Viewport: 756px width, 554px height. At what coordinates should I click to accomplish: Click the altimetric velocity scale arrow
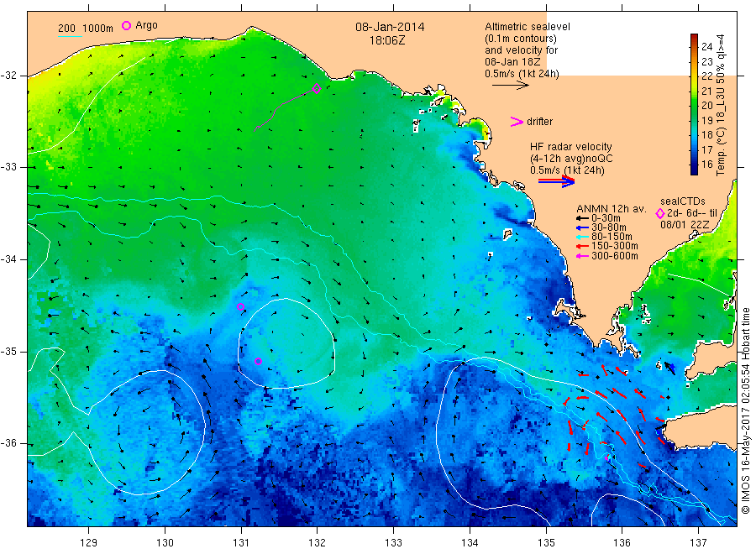click(x=510, y=86)
